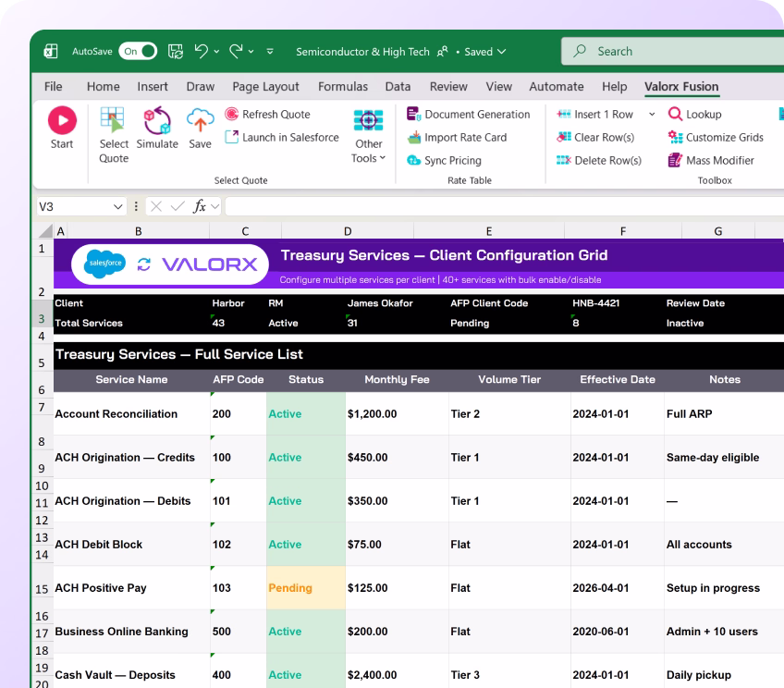The height and width of the screenshot is (688, 784).
Task: Run the Simulate tool
Action: pos(157,128)
